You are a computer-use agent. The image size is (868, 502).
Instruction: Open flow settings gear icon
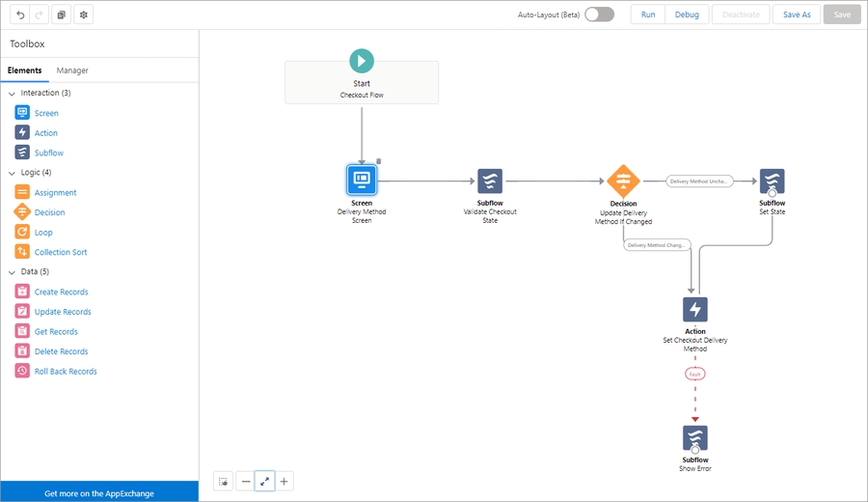[x=83, y=14]
